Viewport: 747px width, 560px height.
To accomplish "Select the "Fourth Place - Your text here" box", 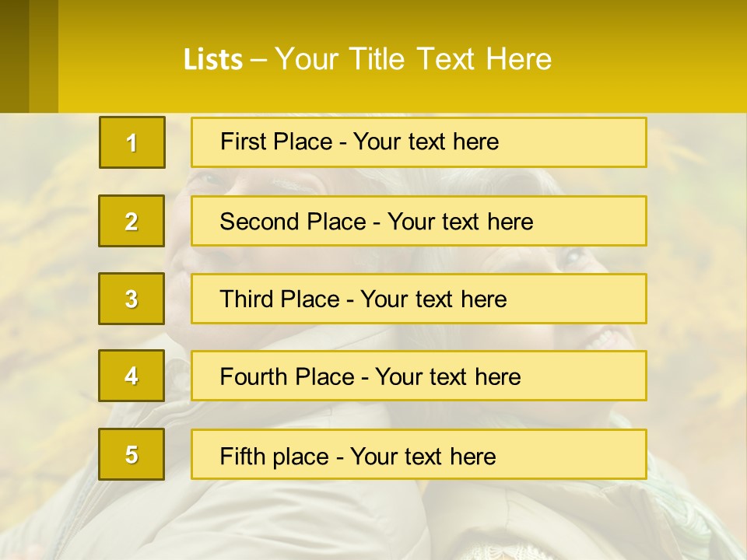I will click(x=419, y=376).
